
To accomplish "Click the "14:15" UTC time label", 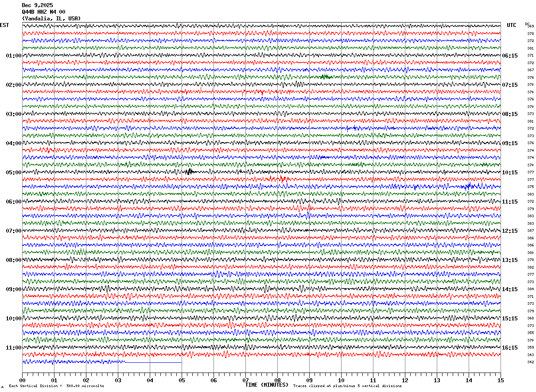I will 509,289.
